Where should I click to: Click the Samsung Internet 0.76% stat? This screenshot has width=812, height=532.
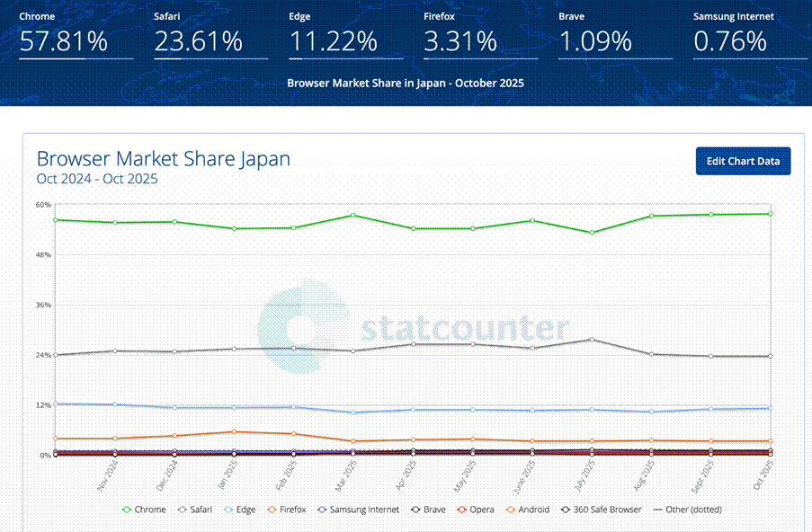(730, 41)
